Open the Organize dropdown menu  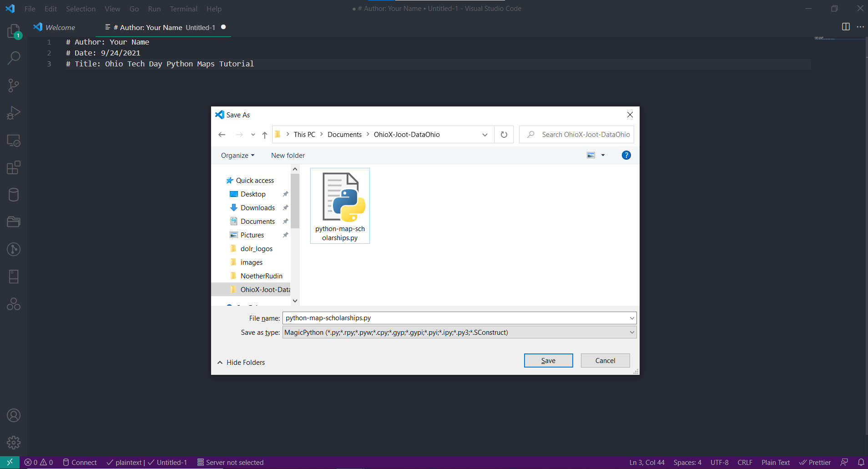(237, 156)
